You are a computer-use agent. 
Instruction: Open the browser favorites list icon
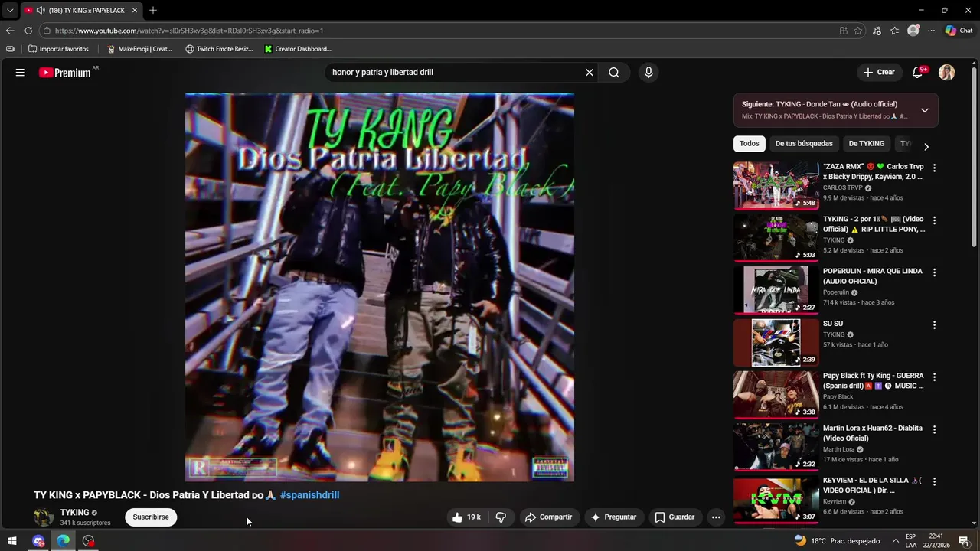click(x=894, y=31)
